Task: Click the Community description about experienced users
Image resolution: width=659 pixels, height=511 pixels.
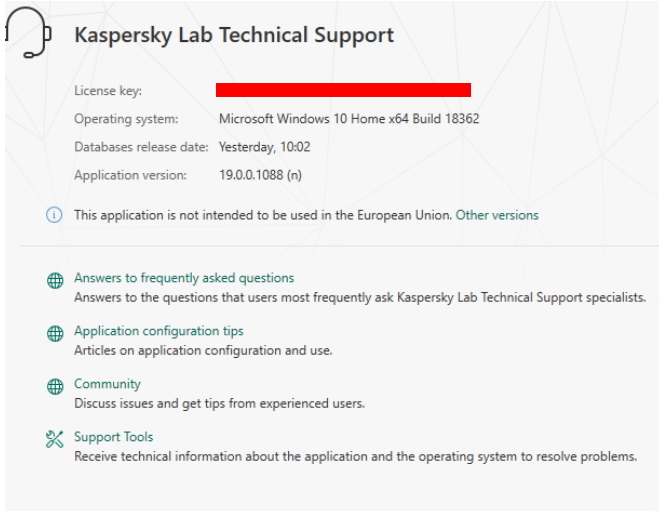Action: pyautogui.click(x=219, y=403)
